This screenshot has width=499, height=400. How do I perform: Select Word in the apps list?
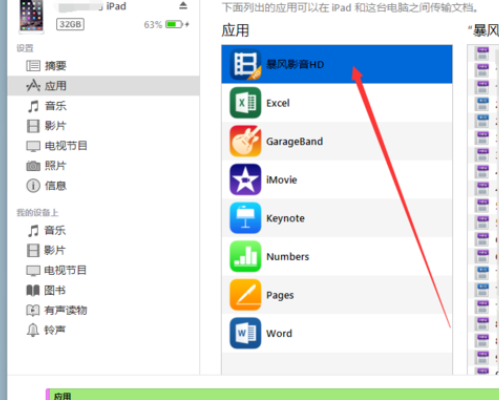coord(337,333)
